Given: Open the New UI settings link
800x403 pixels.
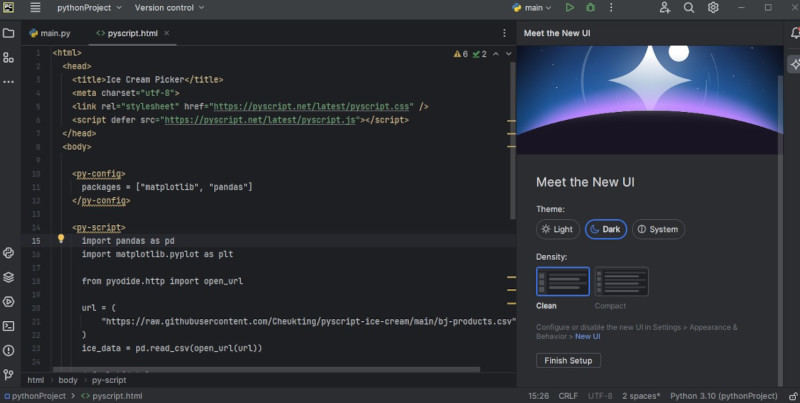Looking at the screenshot, I should [x=588, y=337].
